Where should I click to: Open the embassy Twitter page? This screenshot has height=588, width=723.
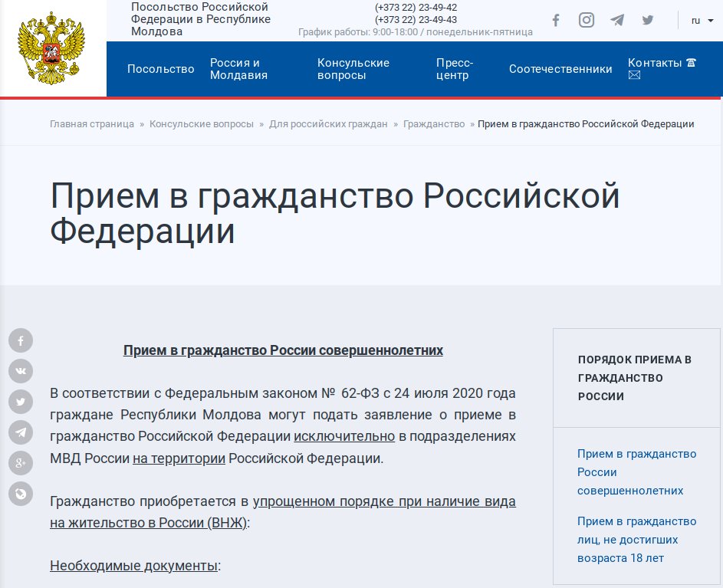[x=647, y=20]
